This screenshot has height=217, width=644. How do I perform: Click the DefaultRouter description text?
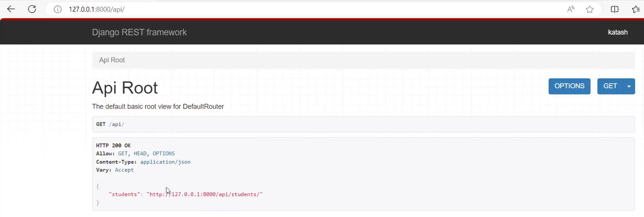(x=158, y=106)
